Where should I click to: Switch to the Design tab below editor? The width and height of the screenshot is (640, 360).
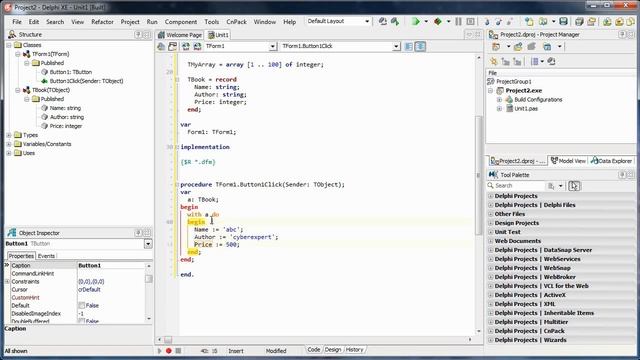(x=333, y=350)
